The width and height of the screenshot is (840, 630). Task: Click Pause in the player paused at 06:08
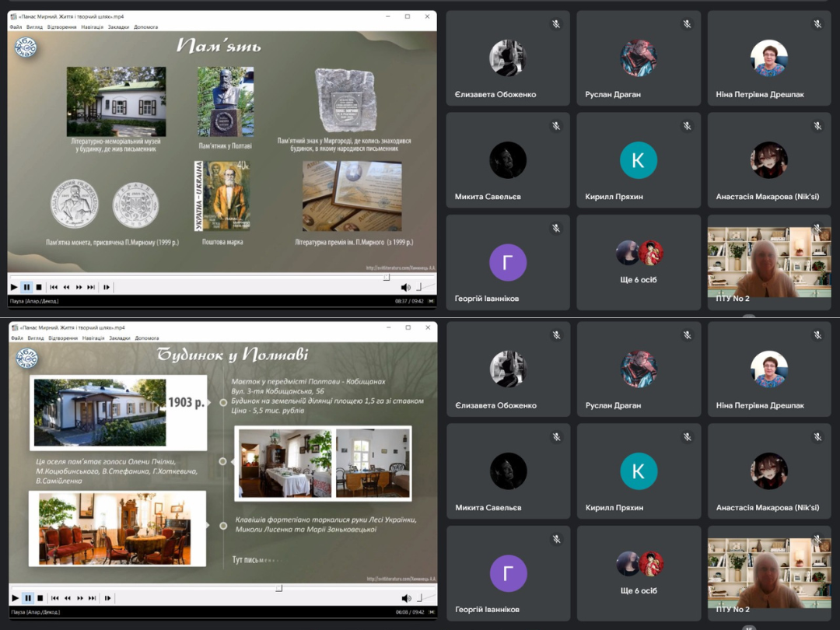pos(28,598)
